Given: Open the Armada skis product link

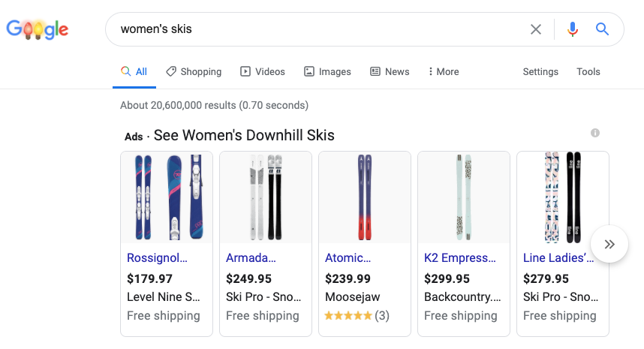Looking at the screenshot, I should (x=252, y=258).
